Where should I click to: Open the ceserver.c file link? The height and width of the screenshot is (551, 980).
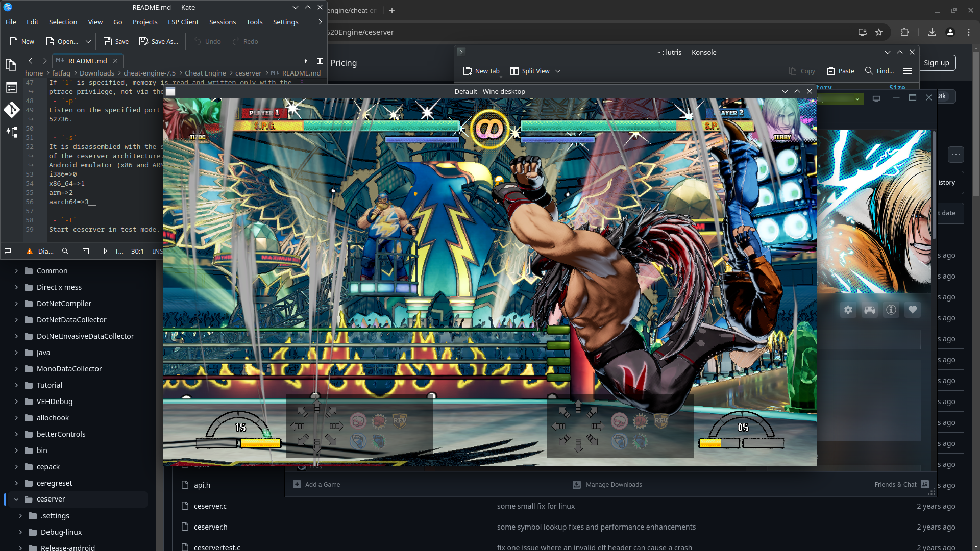click(x=210, y=506)
